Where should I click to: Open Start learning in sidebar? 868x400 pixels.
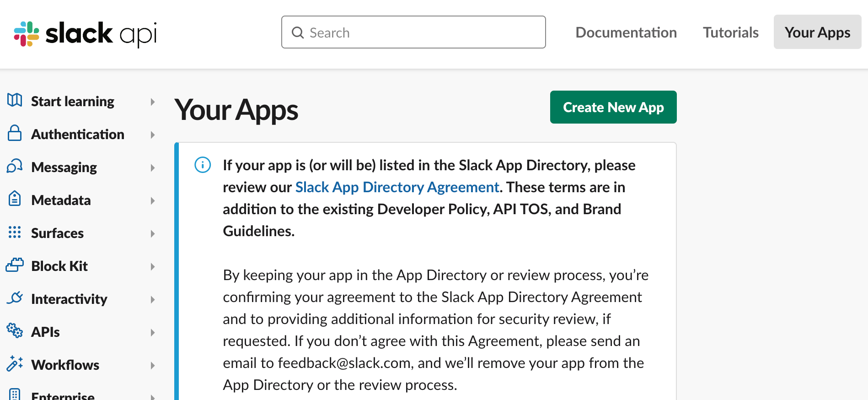coord(73,101)
